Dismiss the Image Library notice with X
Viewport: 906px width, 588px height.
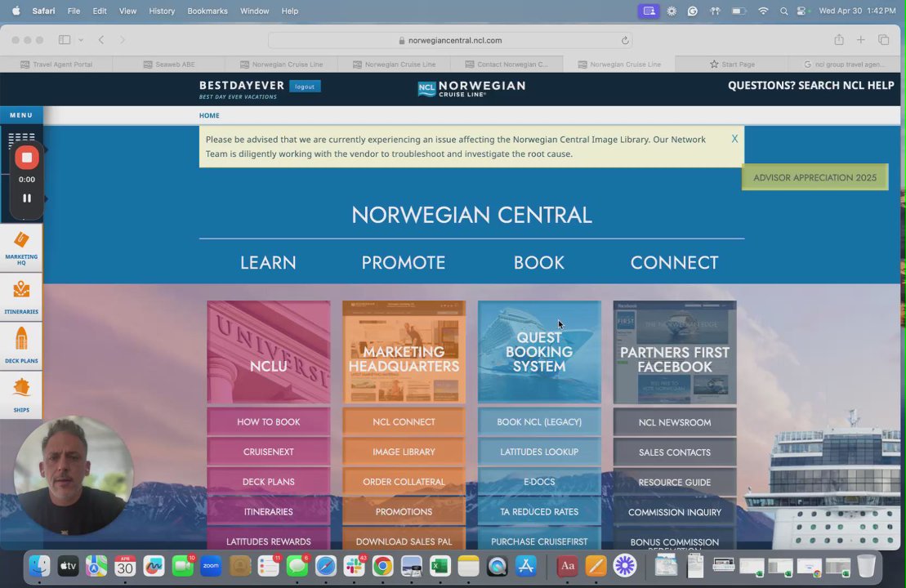pos(734,139)
